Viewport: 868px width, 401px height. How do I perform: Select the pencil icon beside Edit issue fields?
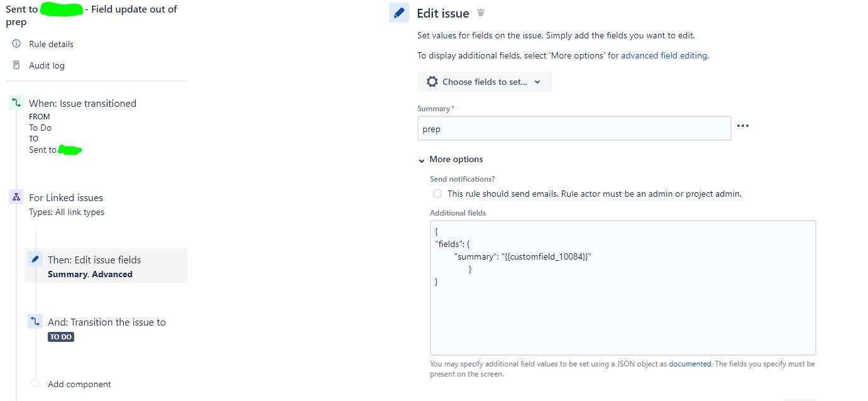(x=35, y=260)
